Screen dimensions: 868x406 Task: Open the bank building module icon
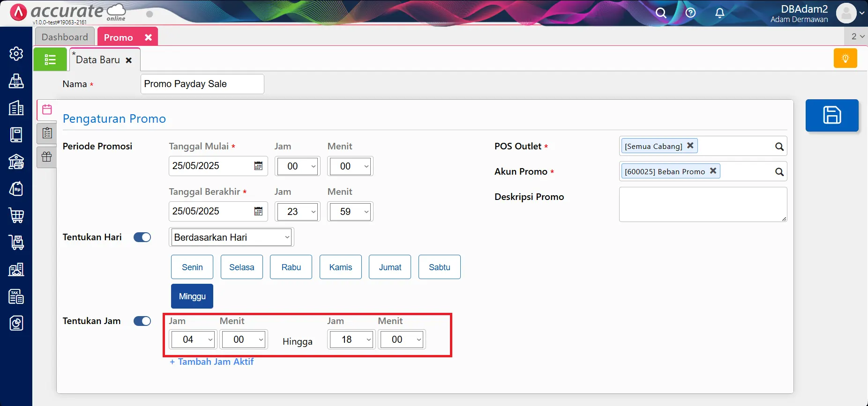tap(16, 162)
